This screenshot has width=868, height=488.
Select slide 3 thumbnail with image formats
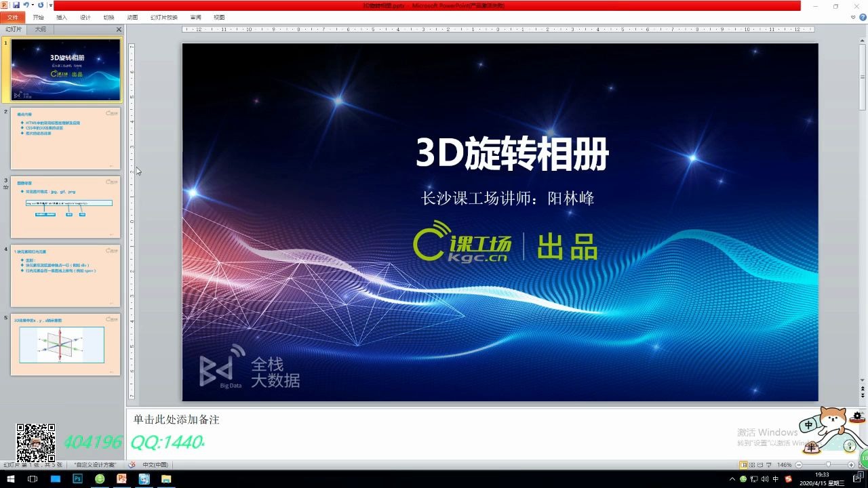(66, 207)
